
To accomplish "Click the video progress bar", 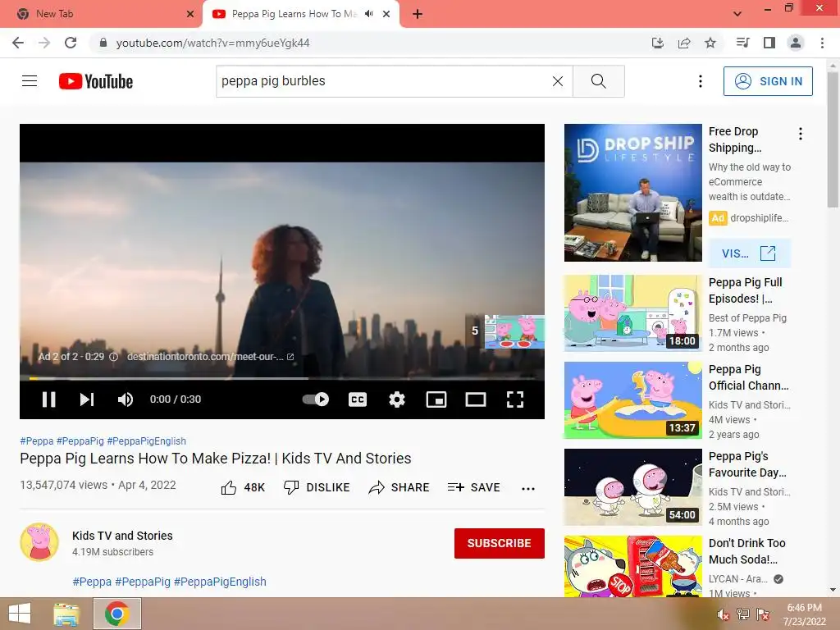I will click(x=282, y=378).
